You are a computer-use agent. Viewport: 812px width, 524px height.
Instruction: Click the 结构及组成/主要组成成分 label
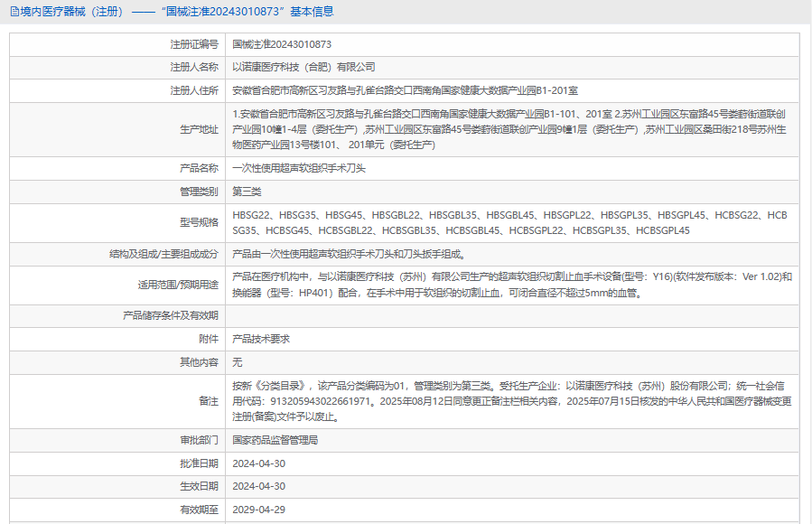[x=163, y=254]
